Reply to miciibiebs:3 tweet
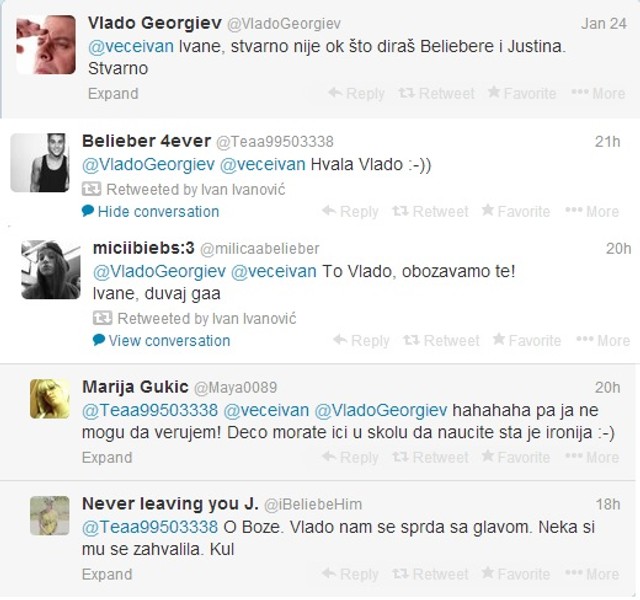 click(x=361, y=340)
